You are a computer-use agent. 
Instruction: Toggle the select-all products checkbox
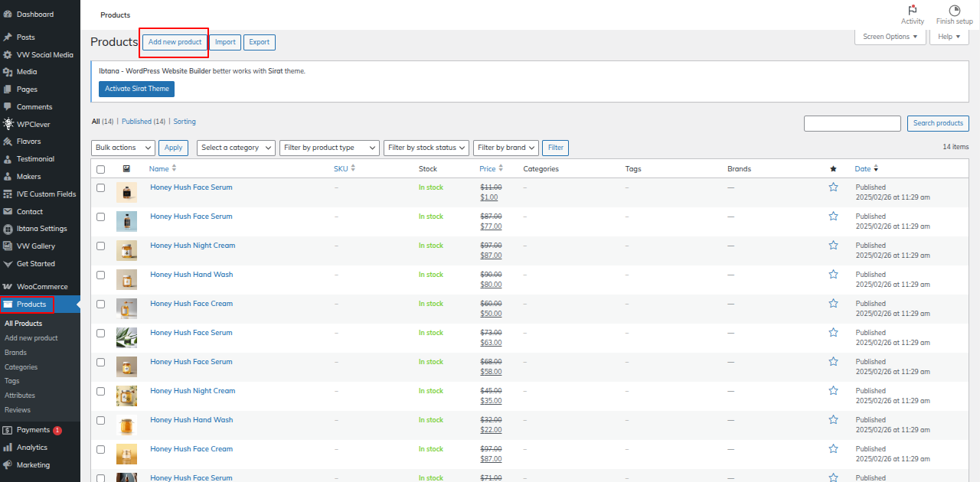[x=100, y=169]
